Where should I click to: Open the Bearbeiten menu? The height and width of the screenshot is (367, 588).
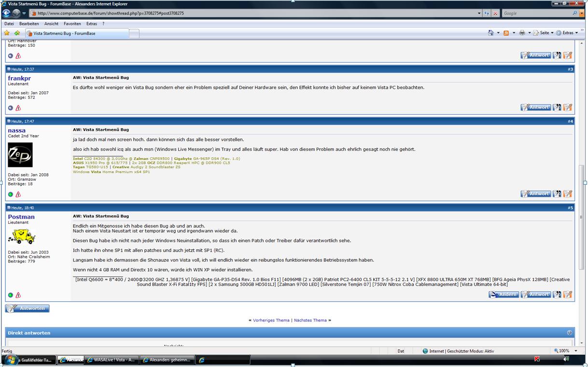29,24
